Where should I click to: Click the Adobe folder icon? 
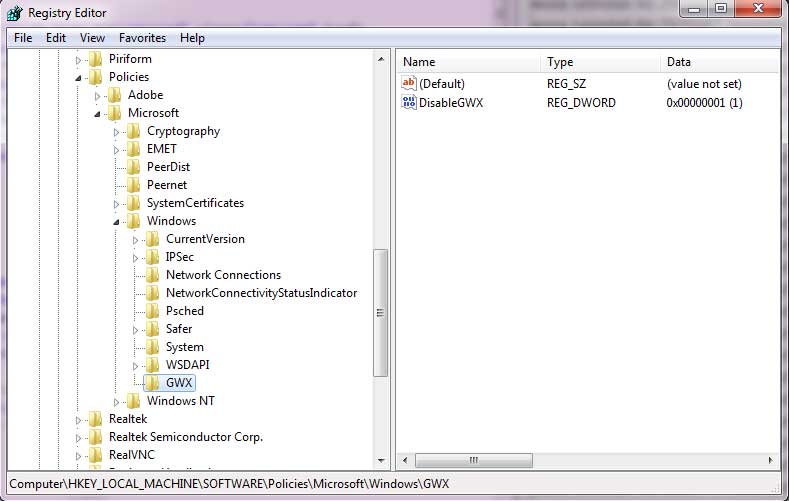click(x=115, y=96)
